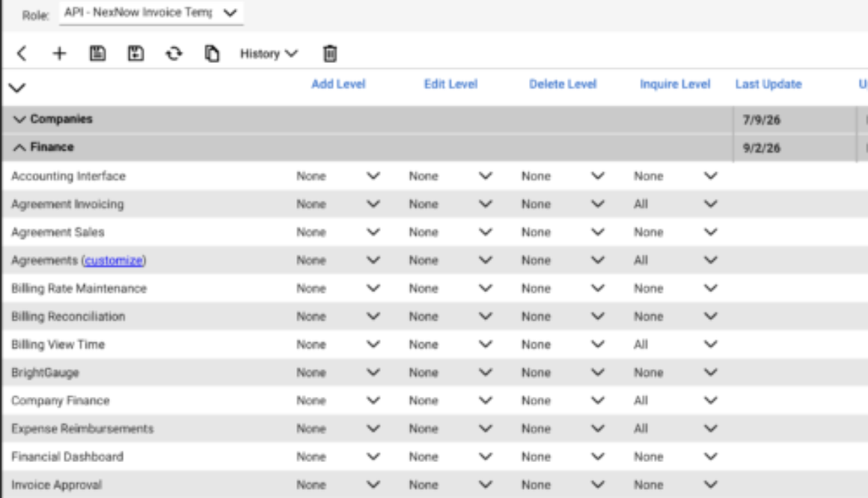Click the Save and Close icon
This screenshot has height=498, width=868.
tap(135, 54)
